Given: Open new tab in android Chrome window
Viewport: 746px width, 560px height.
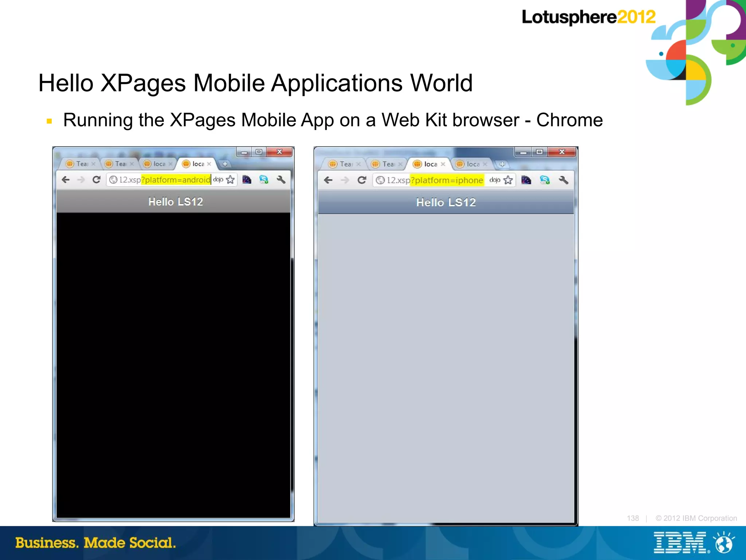Looking at the screenshot, I should (225, 164).
